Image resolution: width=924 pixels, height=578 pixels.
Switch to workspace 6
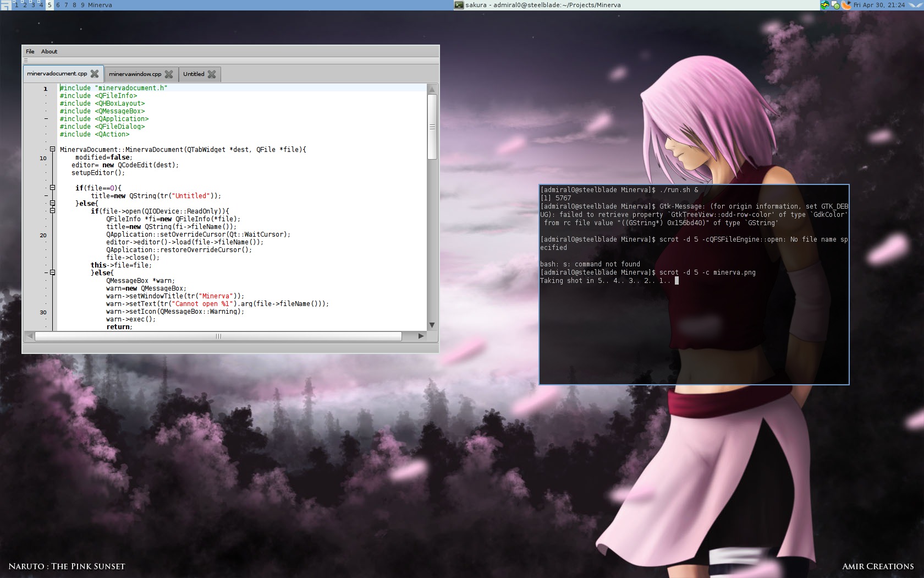point(58,5)
